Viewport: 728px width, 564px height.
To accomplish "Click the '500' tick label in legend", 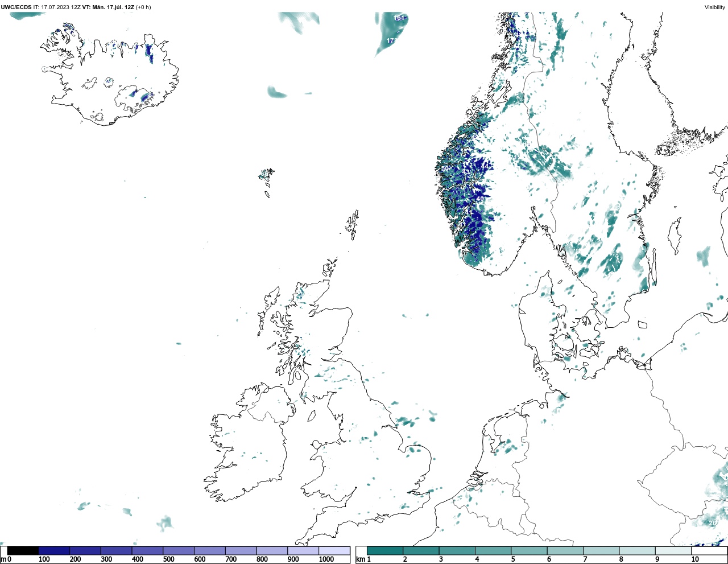I will 168,559.
